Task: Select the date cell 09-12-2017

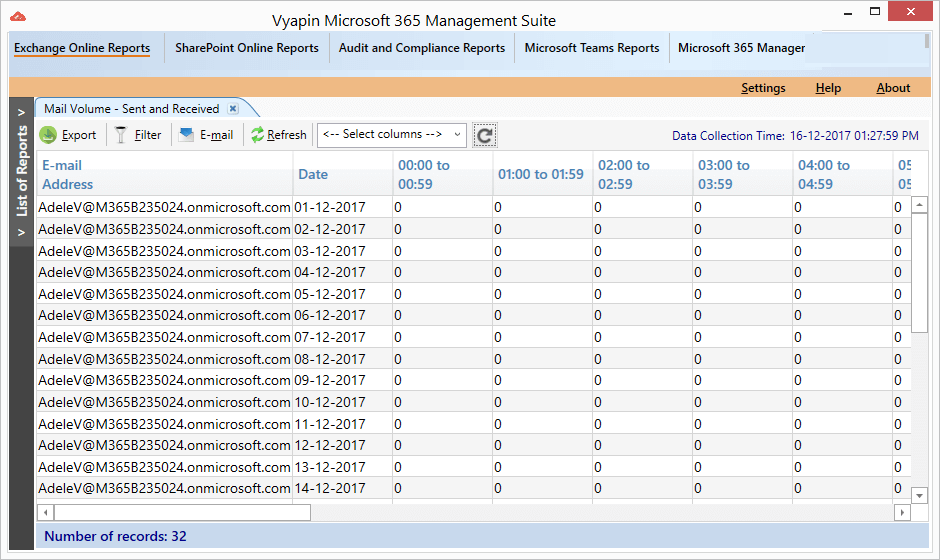Action: pos(343,380)
